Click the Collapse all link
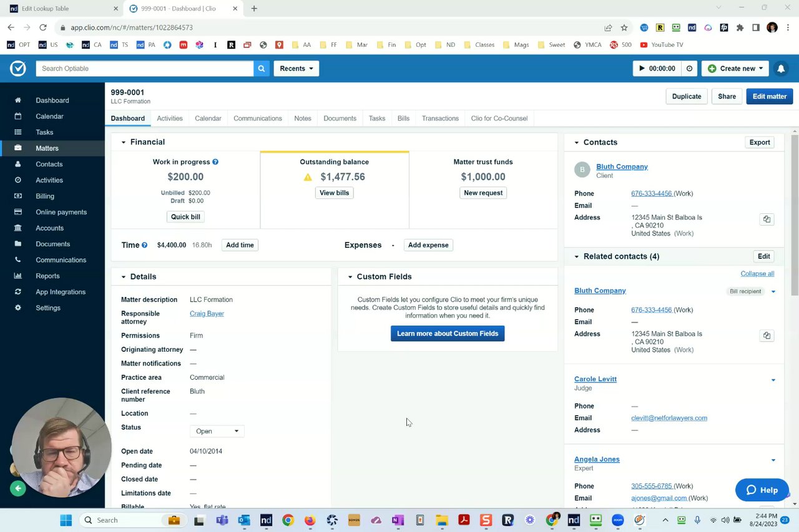The width and height of the screenshot is (799, 532). click(757, 274)
